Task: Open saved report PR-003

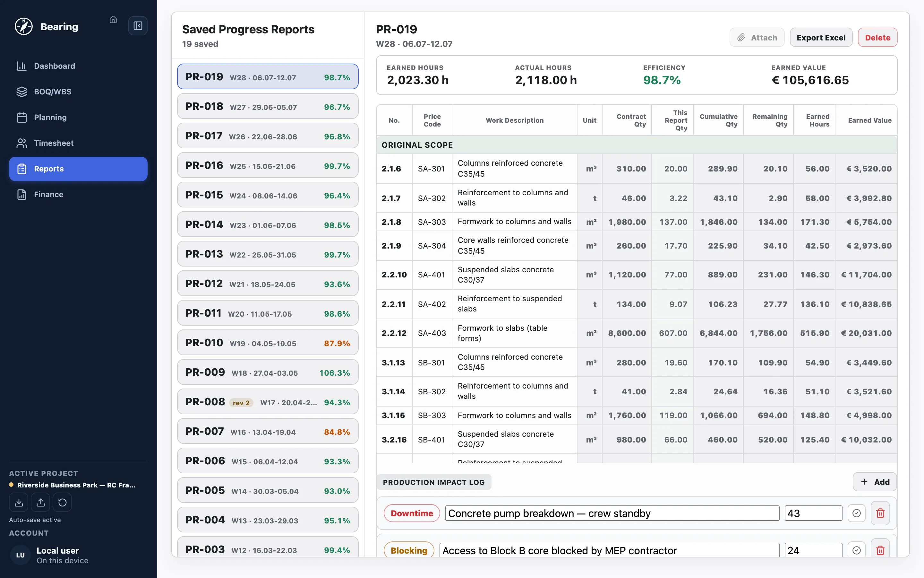Action: (268, 547)
